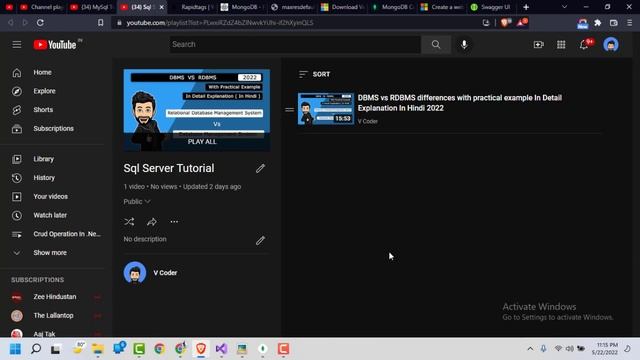The height and width of the screenshot is (360, 640).
Task: Click the DBMS vs RDBMS video thumbnail
Action: pos(326,109)
